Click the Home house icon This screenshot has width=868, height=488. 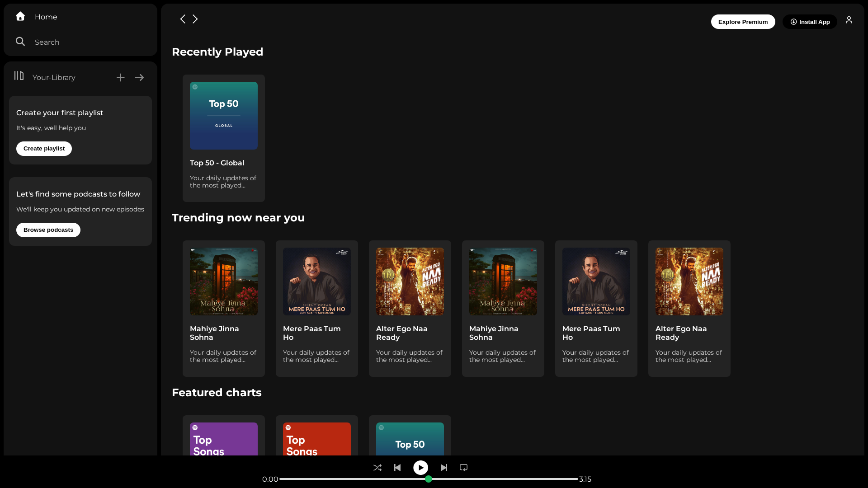coord(20,16)
